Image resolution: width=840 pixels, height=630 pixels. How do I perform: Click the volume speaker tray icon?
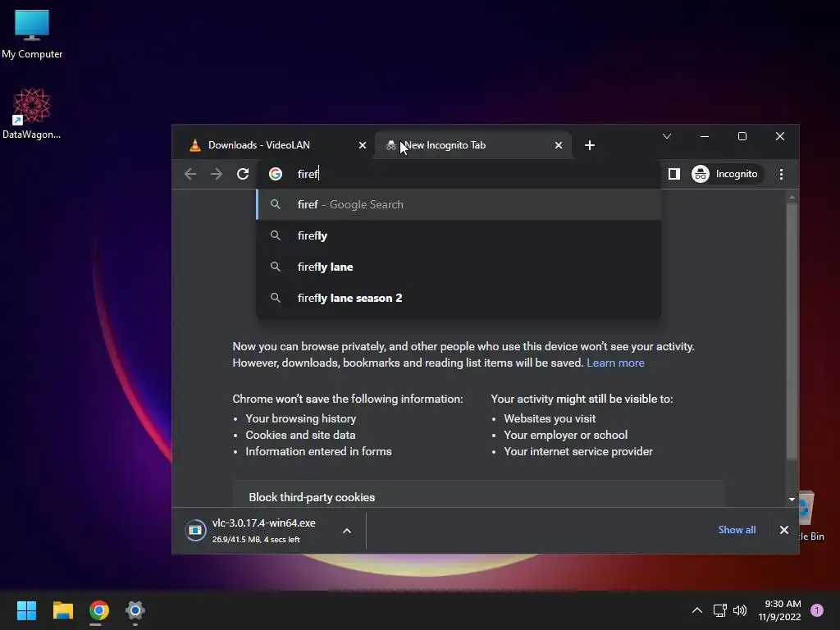(x=740, y=610)
